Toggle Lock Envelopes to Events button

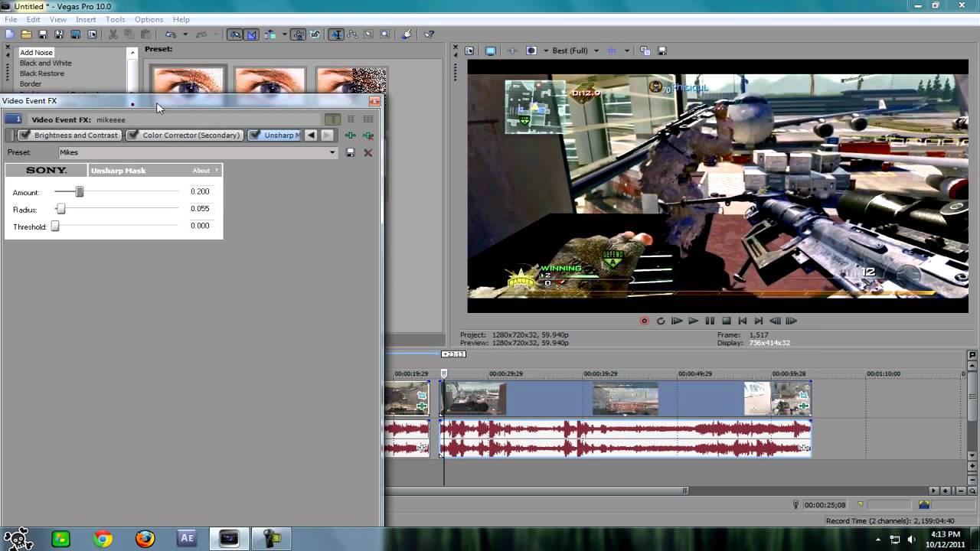(299, 34)
